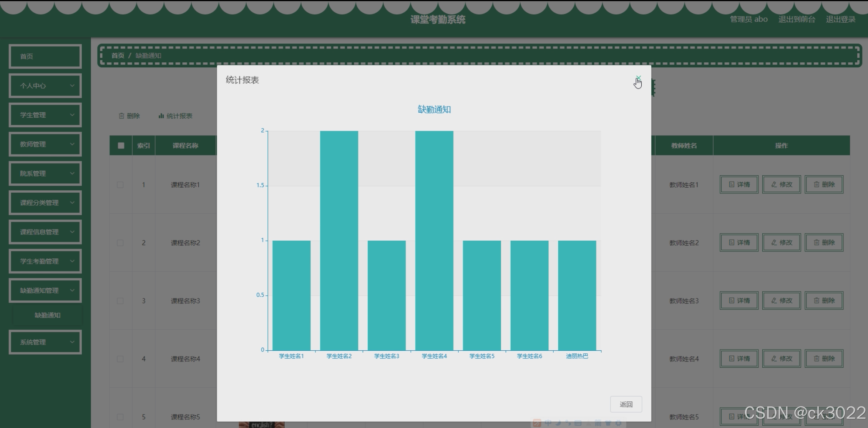Click 退出登录 link in header
The height and width of the screenshot is (428, 868).
[x=840, y=19]
